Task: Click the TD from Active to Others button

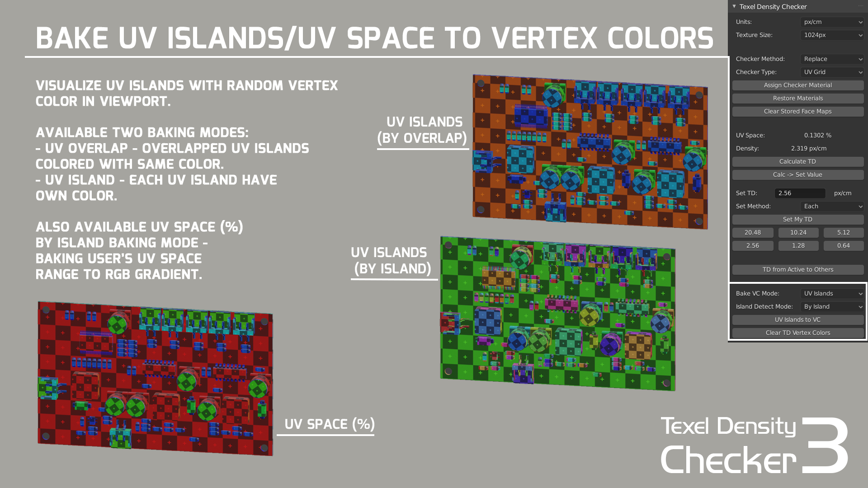Action: tap(797, 269)
